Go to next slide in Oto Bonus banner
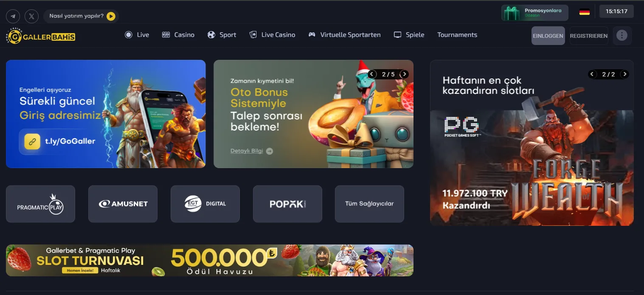644x295 pixels. 405,74
